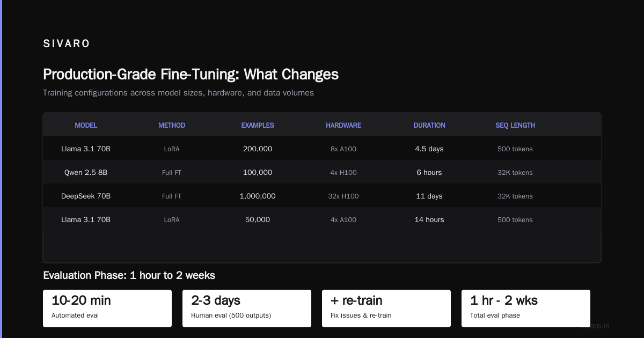644x338 pixels.
Task: Select the 4x H100 hardware cell
Action: (343, 172)
